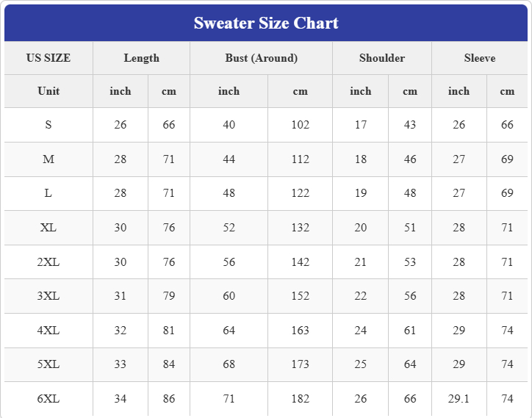Screen dimensions: 532x418
Task: Click the 5XL size row label
Action: (x=48, y=364)
